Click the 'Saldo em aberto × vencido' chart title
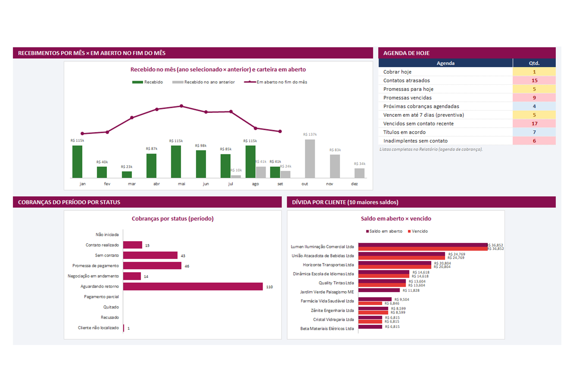570x392 pixels. pos(396,219)
